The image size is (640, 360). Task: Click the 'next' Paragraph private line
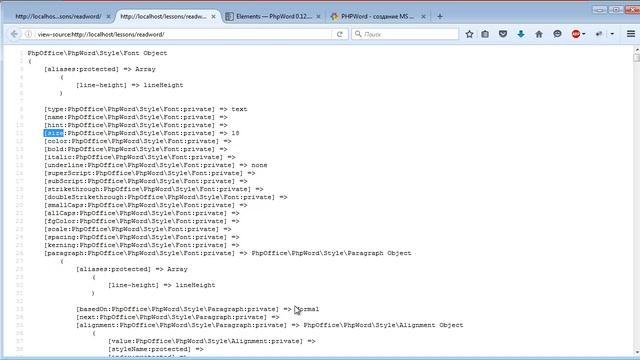point(178,317)
